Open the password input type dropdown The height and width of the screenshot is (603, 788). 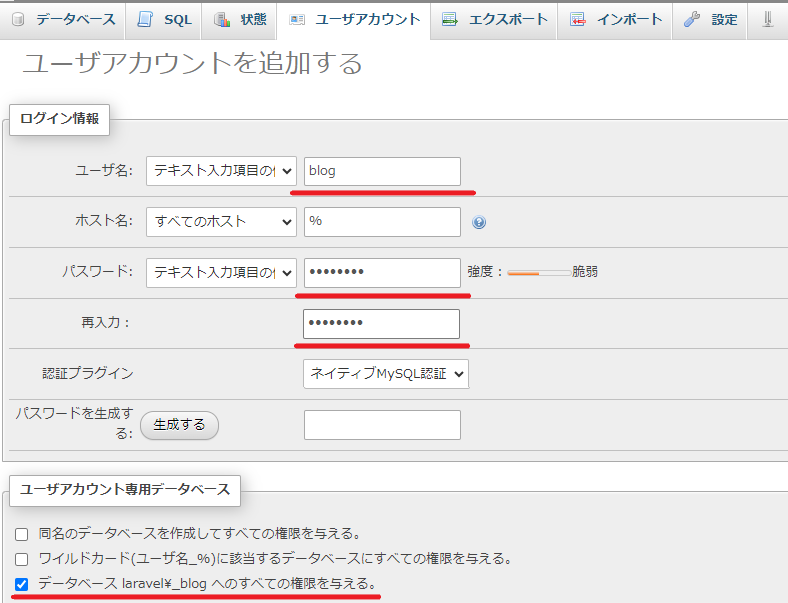(221, 272)
